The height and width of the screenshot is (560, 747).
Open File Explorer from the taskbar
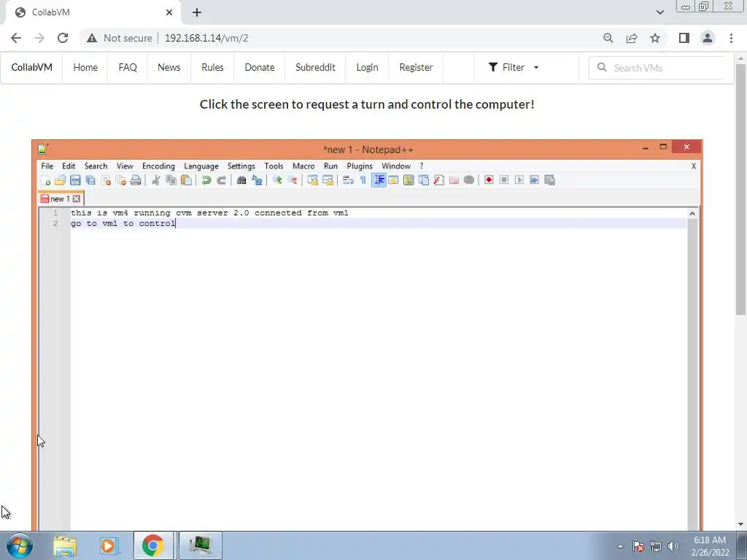65,545
